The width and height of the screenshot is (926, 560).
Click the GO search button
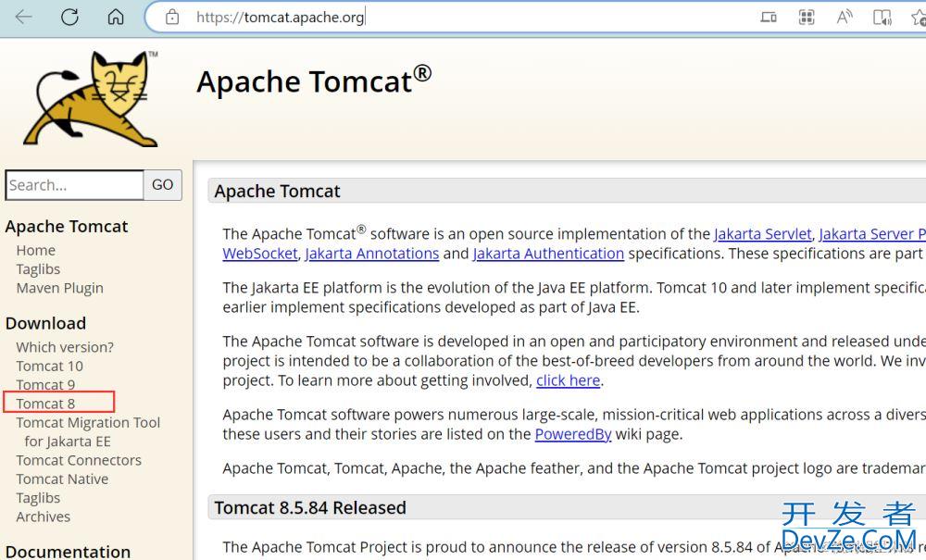coord(162,185)
